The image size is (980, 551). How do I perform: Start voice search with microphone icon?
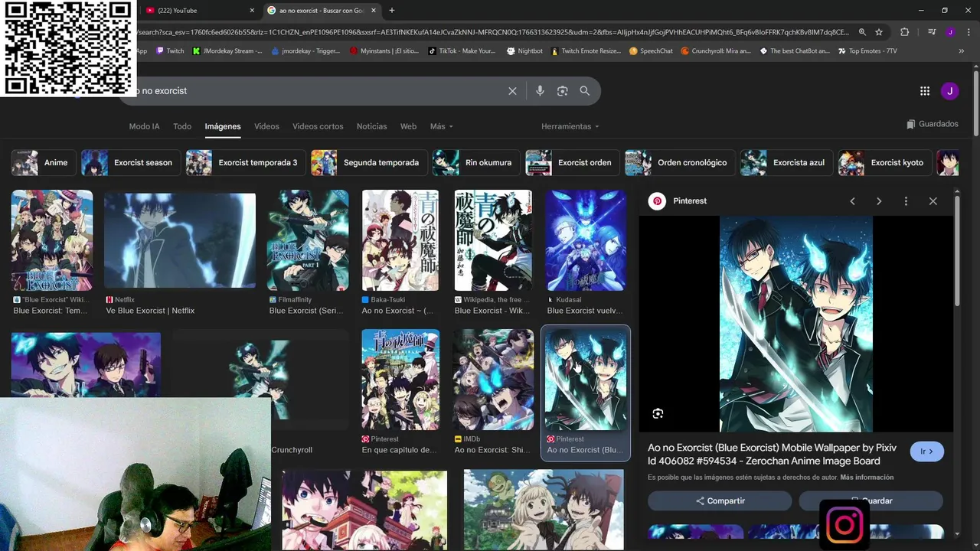click(x=540, y=91)
